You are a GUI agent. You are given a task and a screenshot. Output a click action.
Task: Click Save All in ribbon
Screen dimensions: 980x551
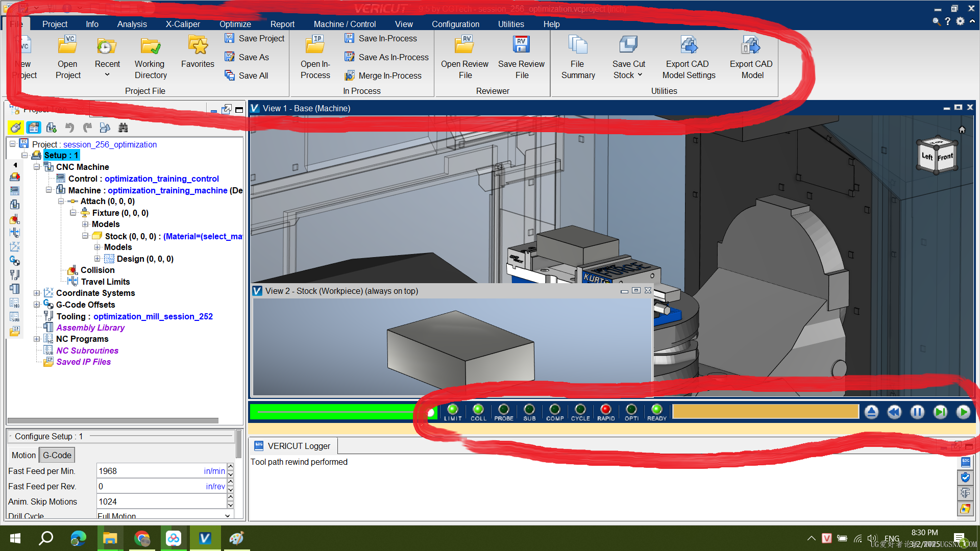(x=247, y=76)
